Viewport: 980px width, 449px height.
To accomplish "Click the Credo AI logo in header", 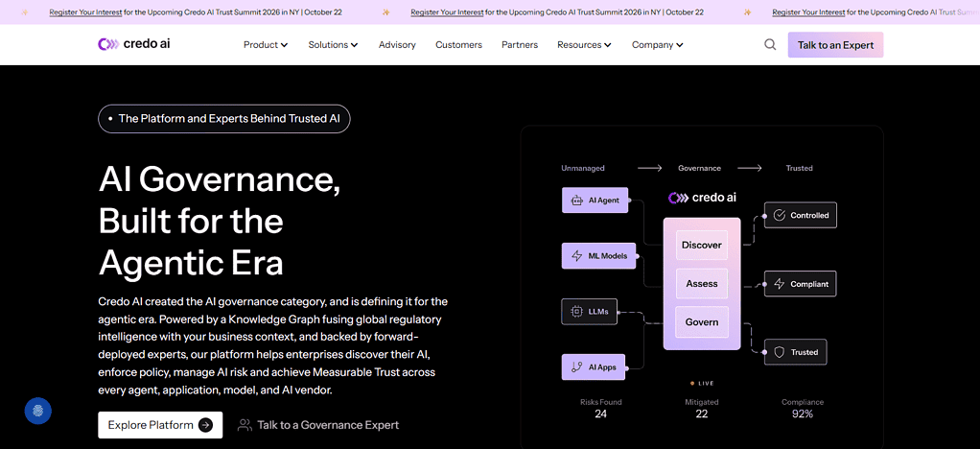I will (134, 44).
